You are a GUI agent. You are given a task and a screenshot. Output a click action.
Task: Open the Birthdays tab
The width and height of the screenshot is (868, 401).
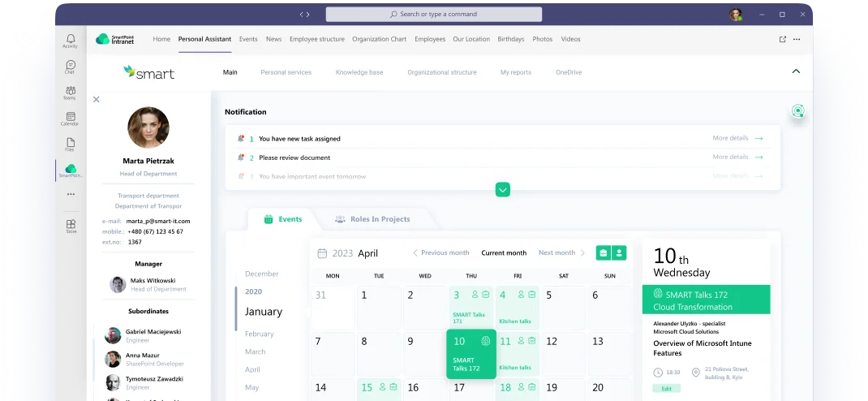[x=511, y=39]
